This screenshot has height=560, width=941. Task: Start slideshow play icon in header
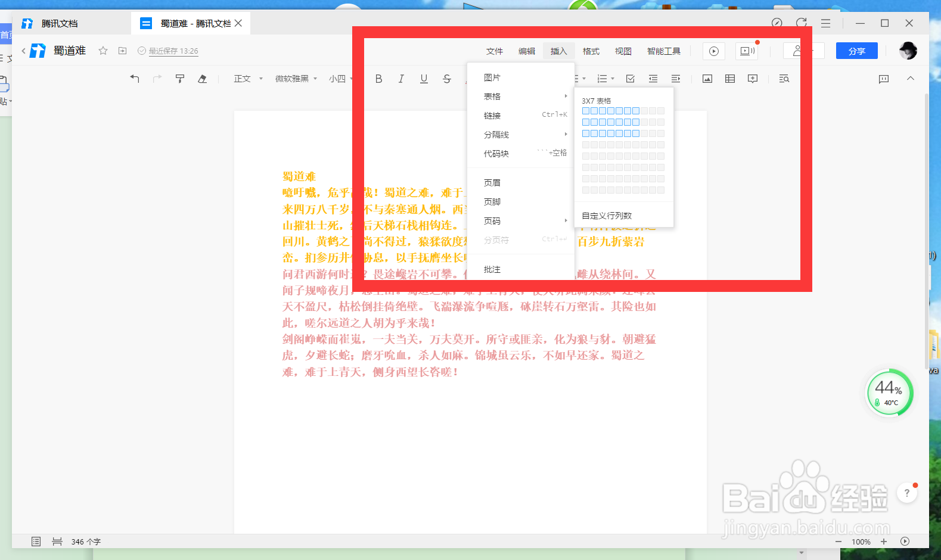click(x=714, y=51)
